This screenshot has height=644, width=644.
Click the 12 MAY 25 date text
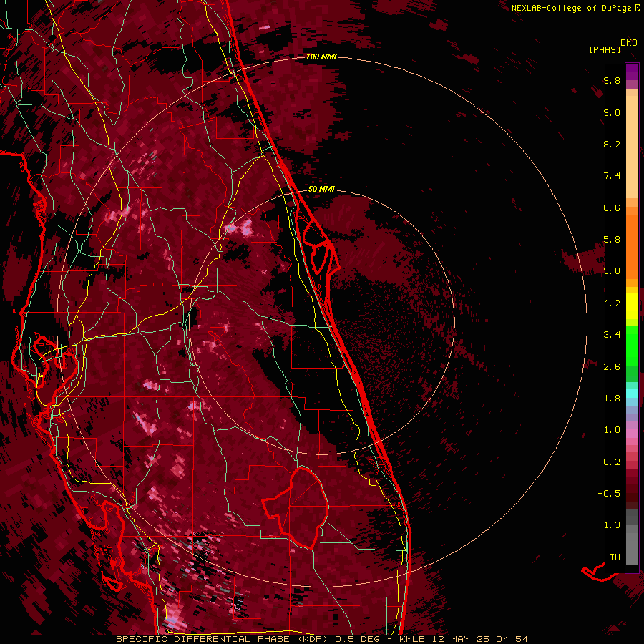coord(459,639)
